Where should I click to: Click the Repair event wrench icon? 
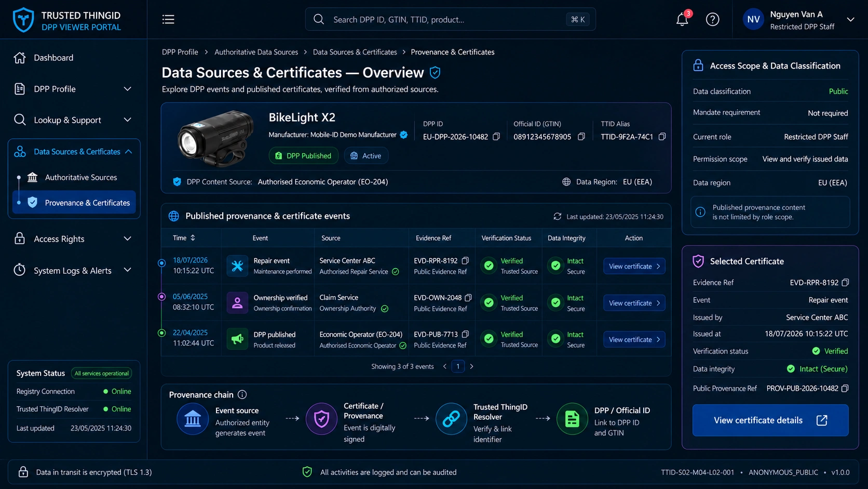coord(237,266)
